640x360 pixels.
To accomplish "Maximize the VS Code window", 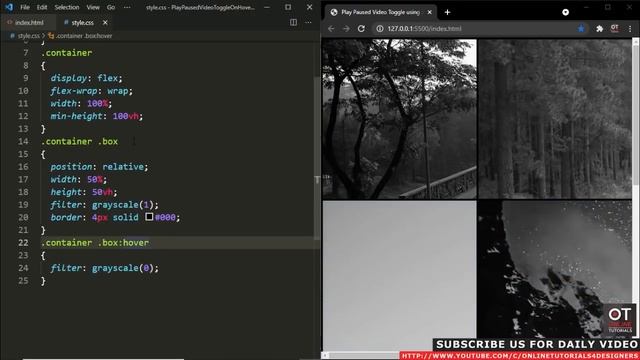I will pyautogui.click(x=288, y=7).
